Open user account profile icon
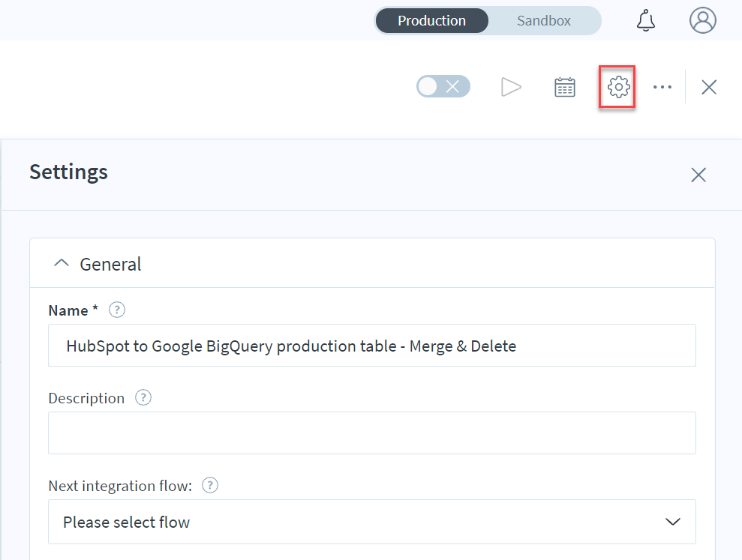The height and width of the screenshot is (560, 742). click(703, 20)
